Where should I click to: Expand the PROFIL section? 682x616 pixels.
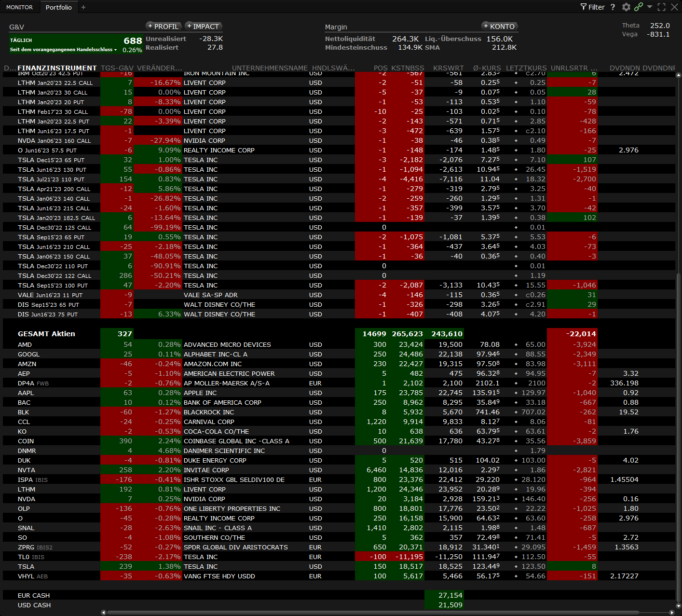point(164,27)
